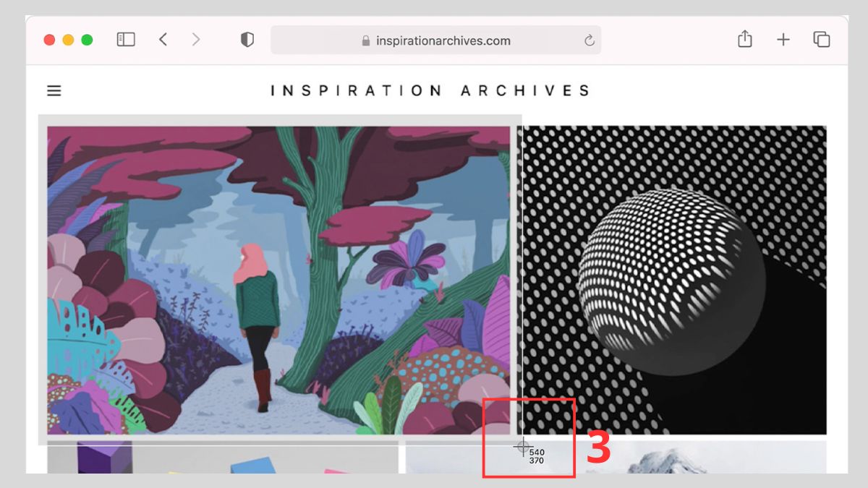Add a new tab with plus icon
Viewport: 868px width, 488px height.
pos(783,40)
